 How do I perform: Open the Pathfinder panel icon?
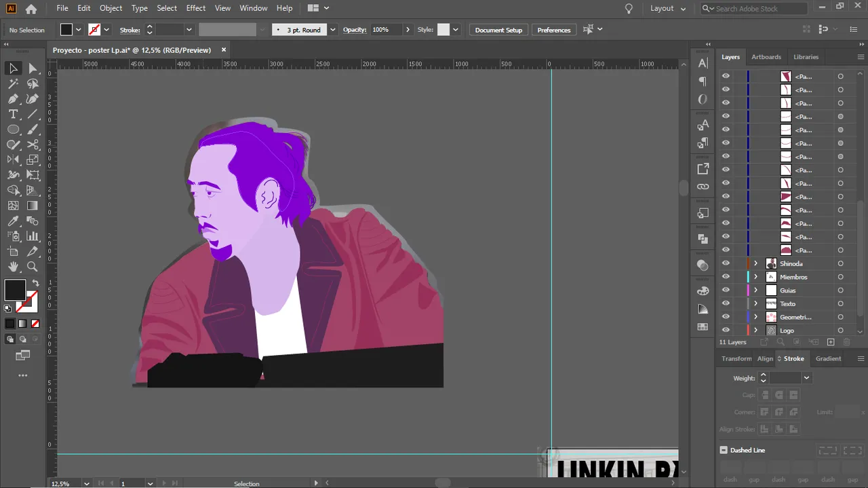pos(703,239)
